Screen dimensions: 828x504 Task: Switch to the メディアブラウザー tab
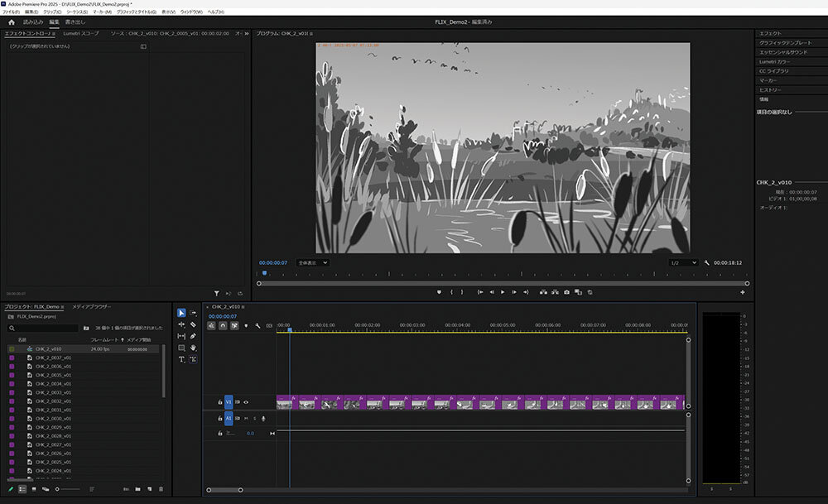coord(91,307)
